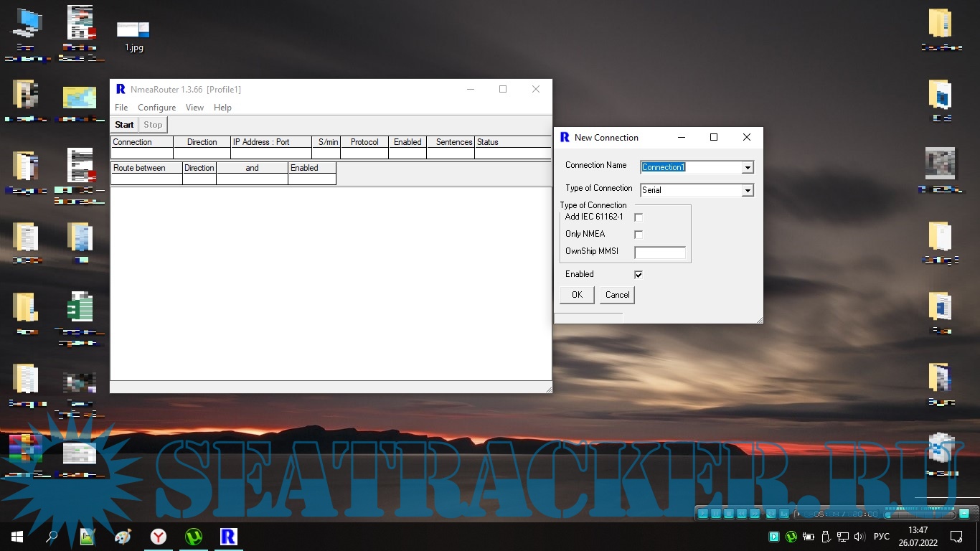Click the media player volume slider
This screenshot has width=980, height=551.
919,514
